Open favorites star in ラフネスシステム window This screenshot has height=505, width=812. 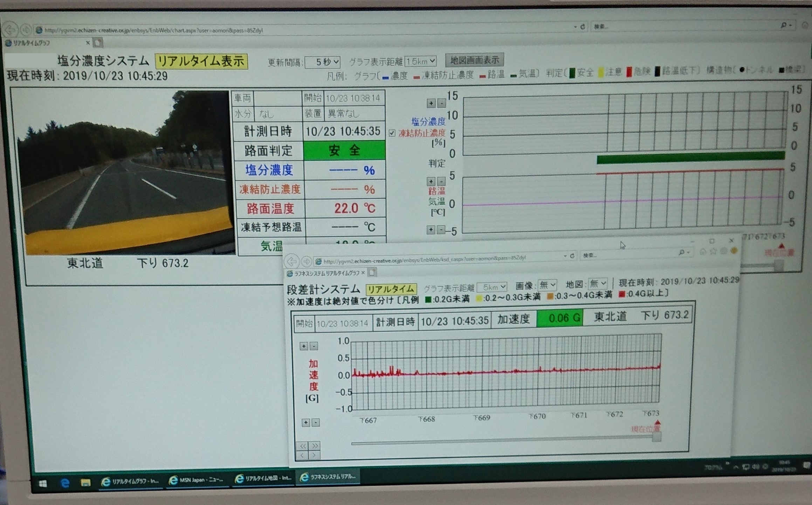coord(713,251)
